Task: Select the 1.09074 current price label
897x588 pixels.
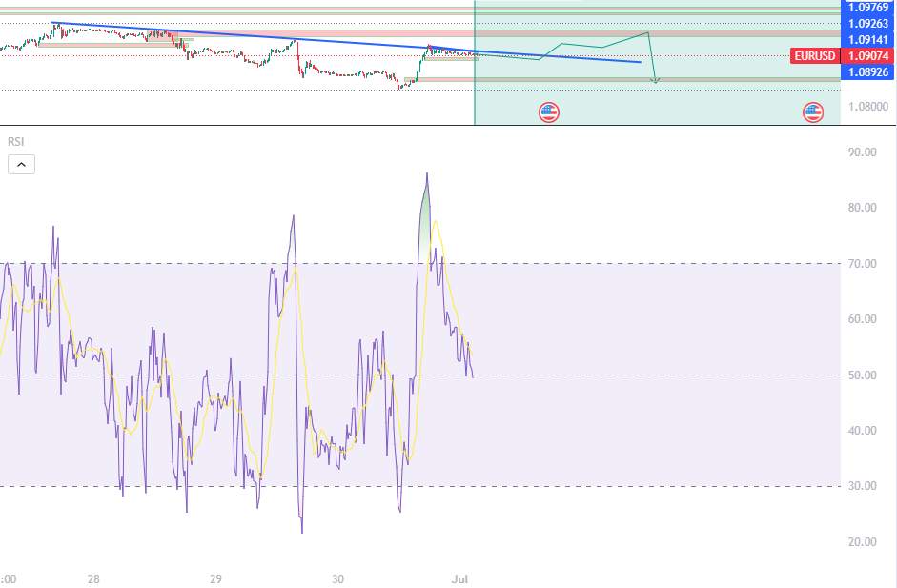Action: [x=867, y=56]
